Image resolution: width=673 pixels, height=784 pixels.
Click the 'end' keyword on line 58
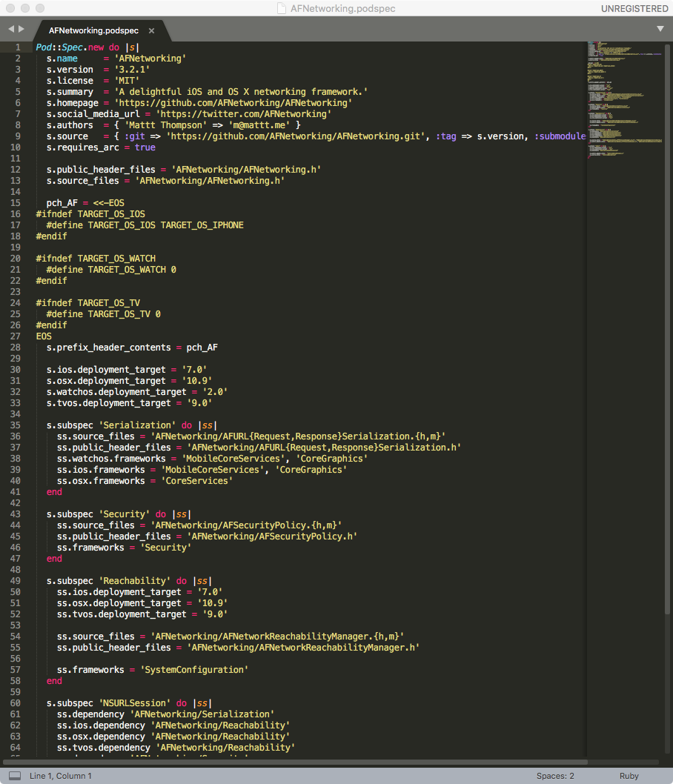(55, 681)
